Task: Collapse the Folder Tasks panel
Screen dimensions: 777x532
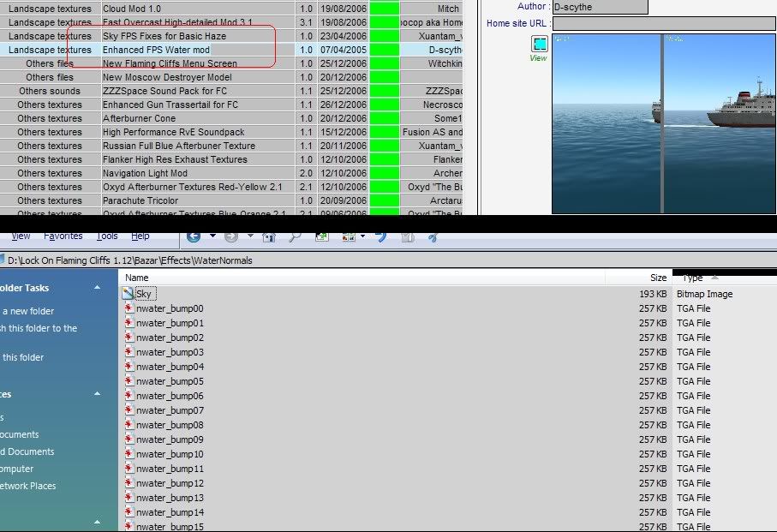Action: [x=98, y=288]
